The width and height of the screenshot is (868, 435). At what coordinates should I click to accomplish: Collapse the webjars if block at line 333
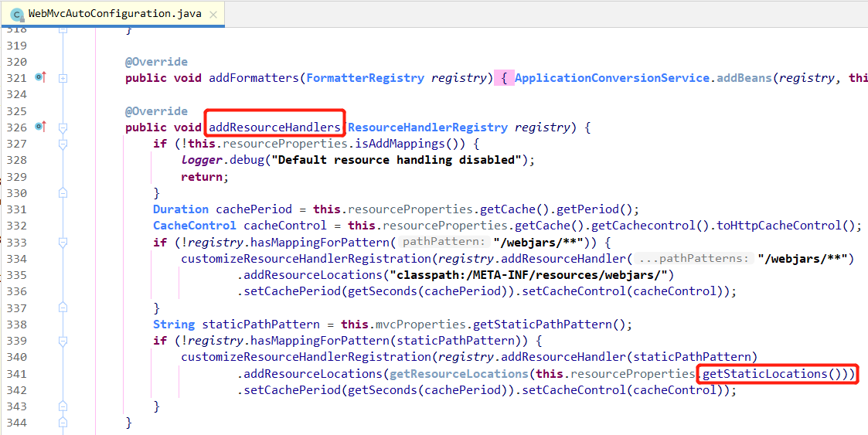(63, 243)
